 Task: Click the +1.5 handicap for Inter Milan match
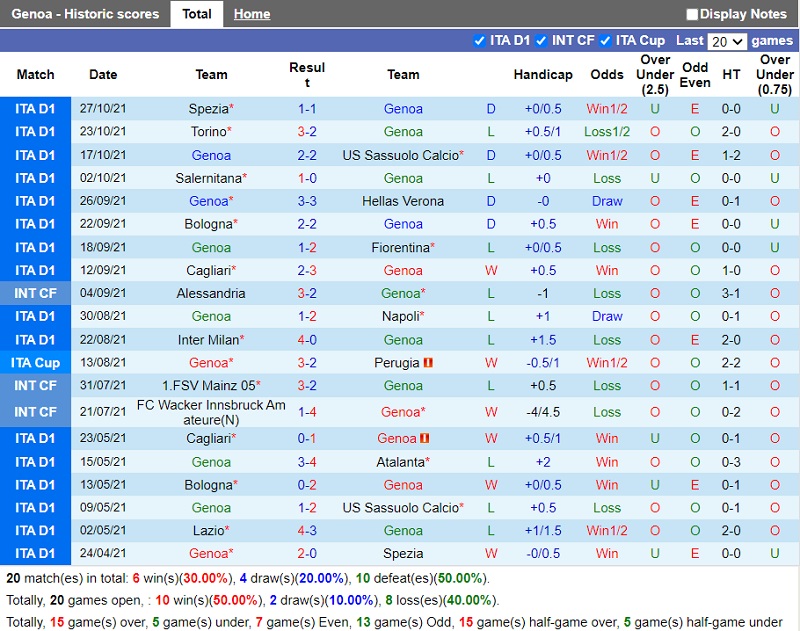point(543,340)
